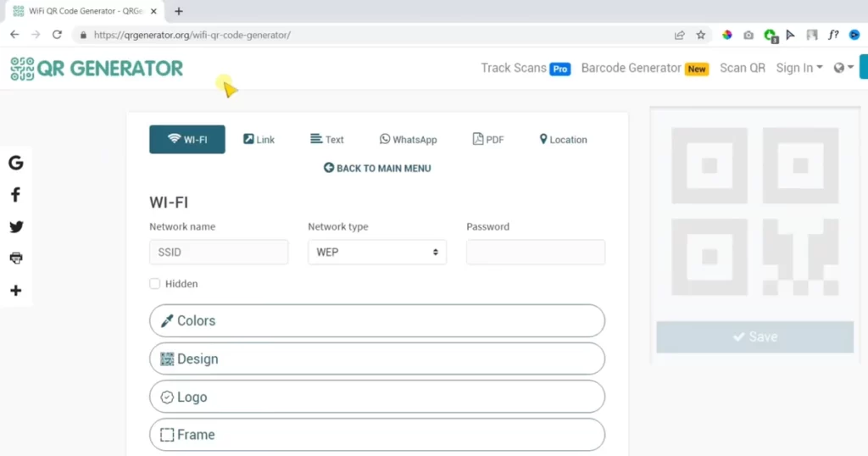Go forward in browser
Image resolution: width=868 pixels, height=456 pixels.
(36, 35)
